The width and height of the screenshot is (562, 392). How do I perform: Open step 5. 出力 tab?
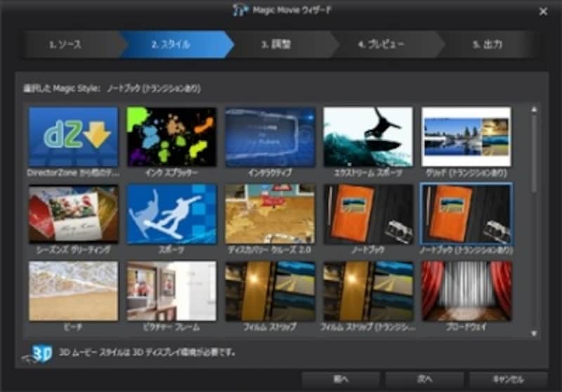488,44
